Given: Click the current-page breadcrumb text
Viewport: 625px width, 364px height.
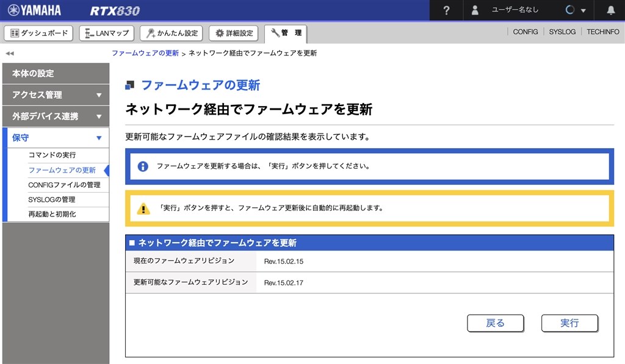Looking at the screenshot, I should (x=252, y=54).
